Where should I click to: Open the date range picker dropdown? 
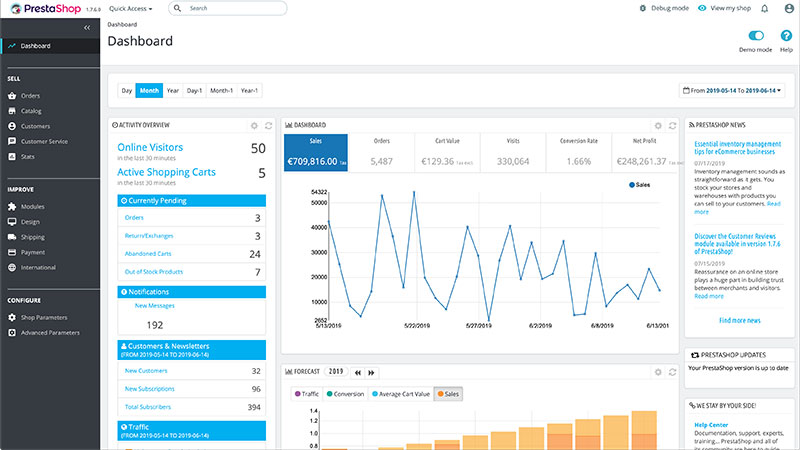[x=732, y=90]
